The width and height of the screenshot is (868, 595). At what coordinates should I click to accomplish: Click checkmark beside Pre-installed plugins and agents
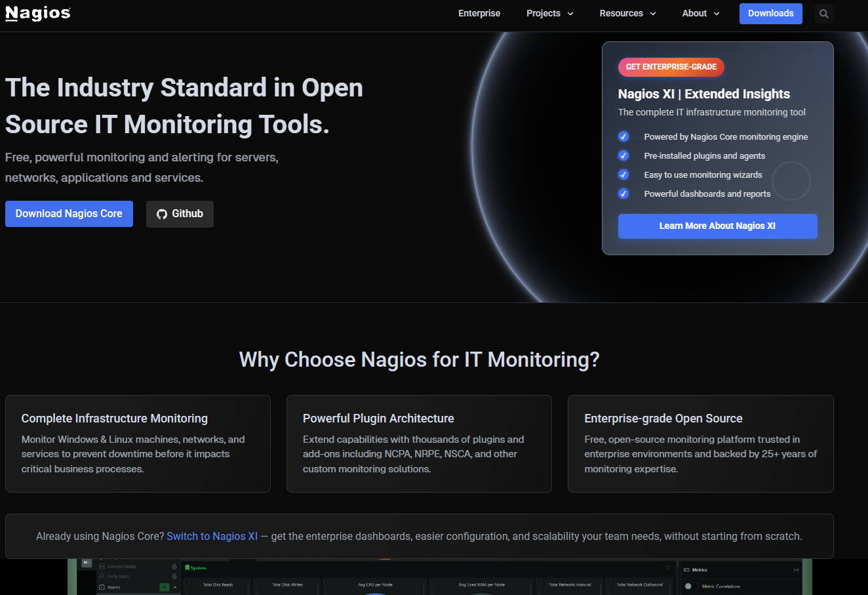click(623, 155)
